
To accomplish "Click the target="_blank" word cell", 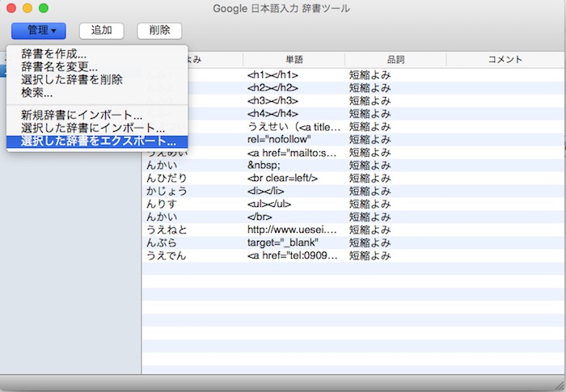I will coord(283,243).
